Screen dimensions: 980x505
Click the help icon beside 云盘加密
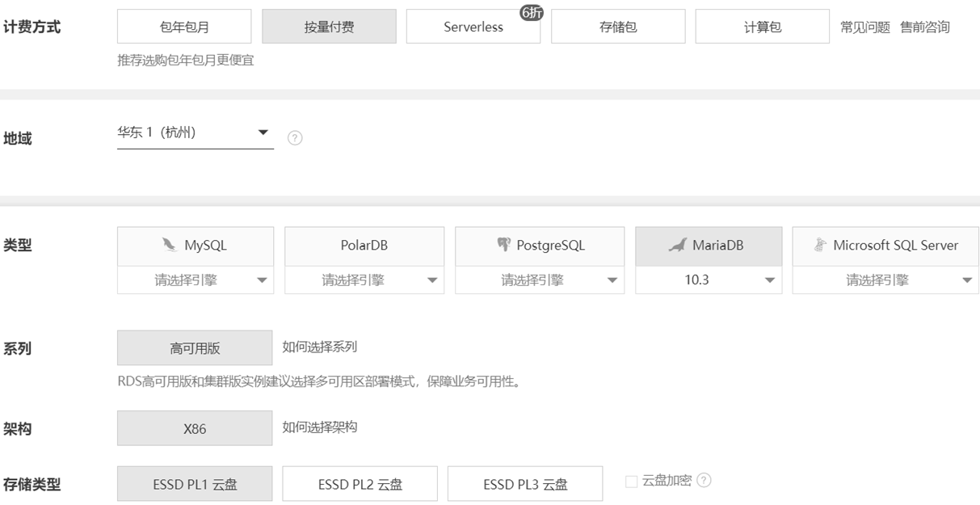(704, 481)
